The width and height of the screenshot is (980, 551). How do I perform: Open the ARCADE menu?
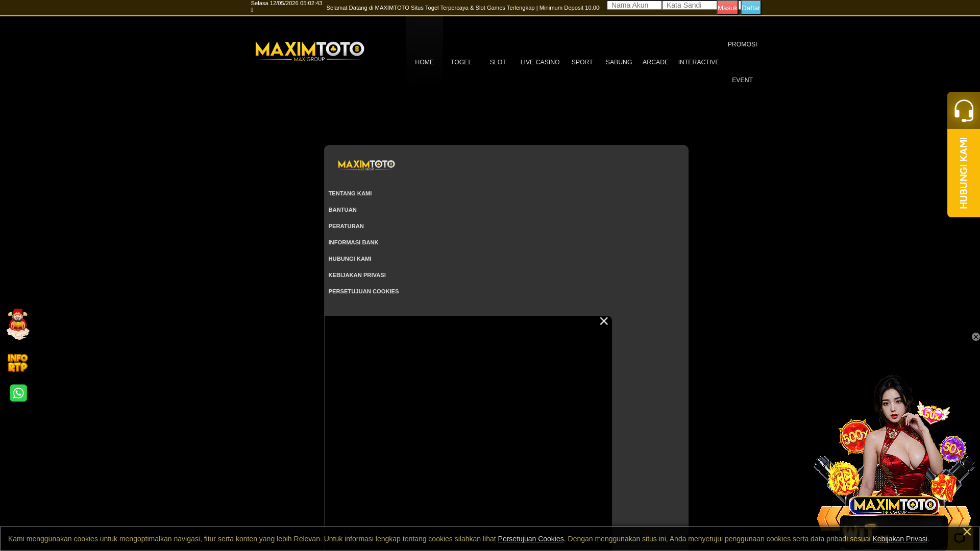(x=655, y=62)
